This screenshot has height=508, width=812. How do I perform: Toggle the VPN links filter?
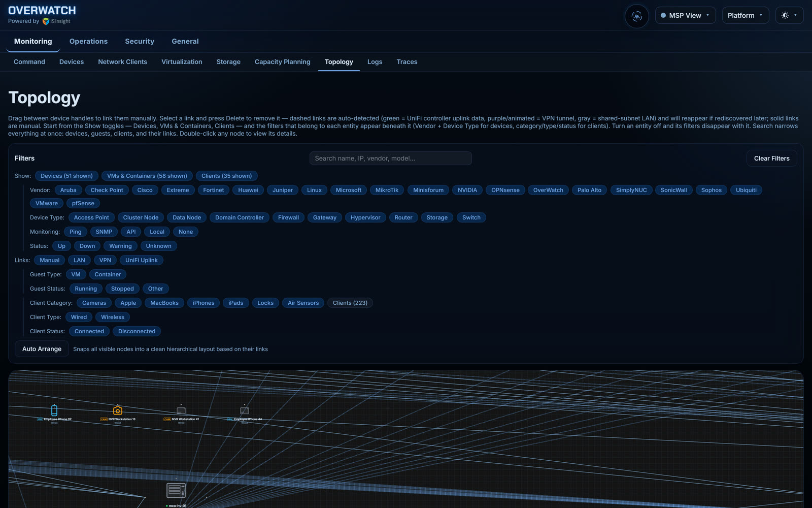click(105, 260)
